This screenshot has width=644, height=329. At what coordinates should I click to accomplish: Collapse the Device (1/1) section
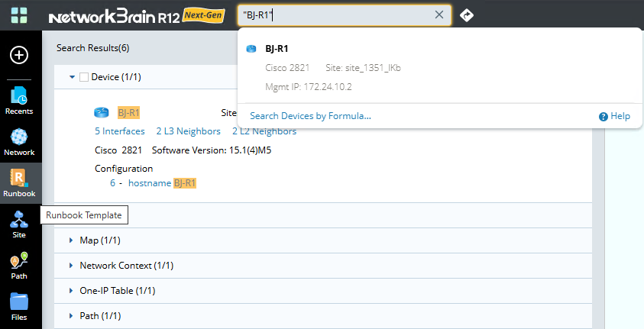click(72, 77)
